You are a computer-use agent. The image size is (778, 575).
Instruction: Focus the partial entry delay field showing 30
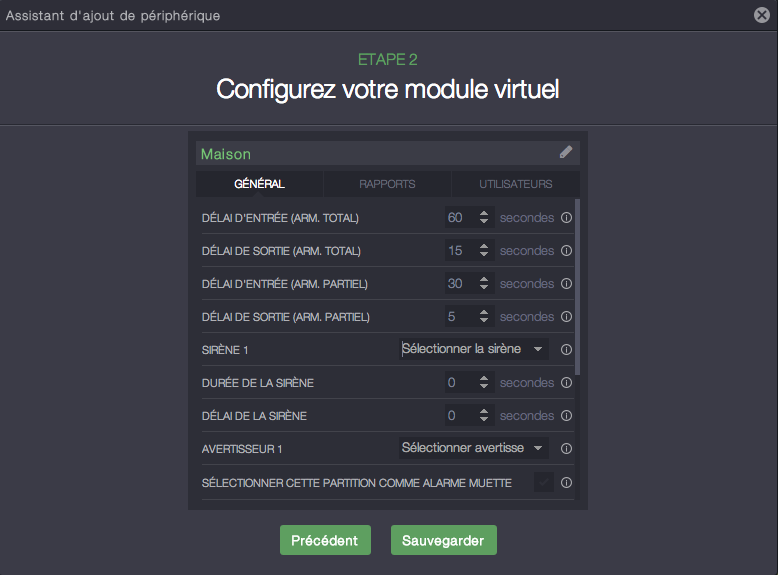tap(469, 283)
